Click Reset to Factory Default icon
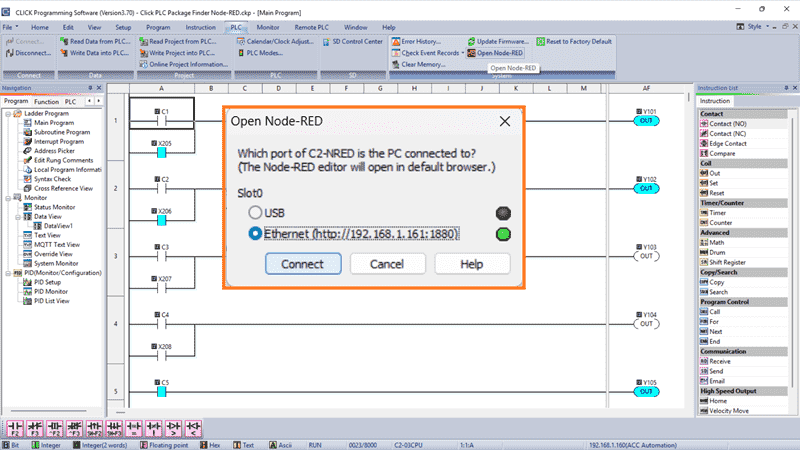800x450 pixels. [x=574, y=42]
